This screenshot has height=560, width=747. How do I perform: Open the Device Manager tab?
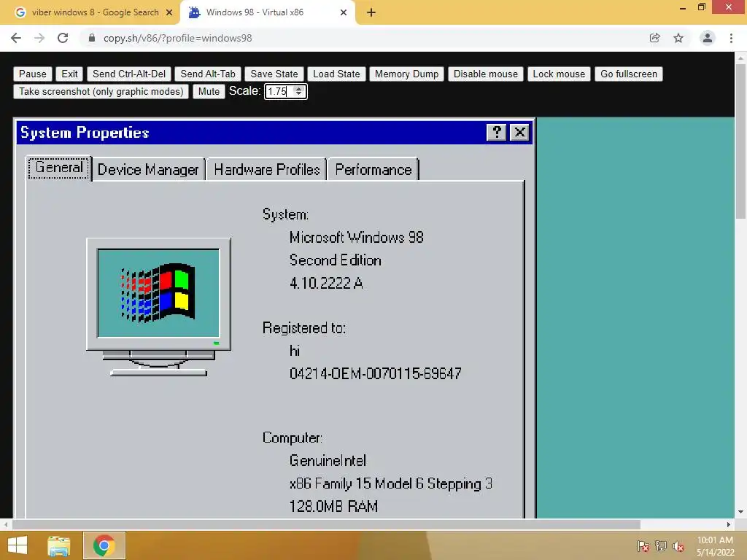[148, 169]
